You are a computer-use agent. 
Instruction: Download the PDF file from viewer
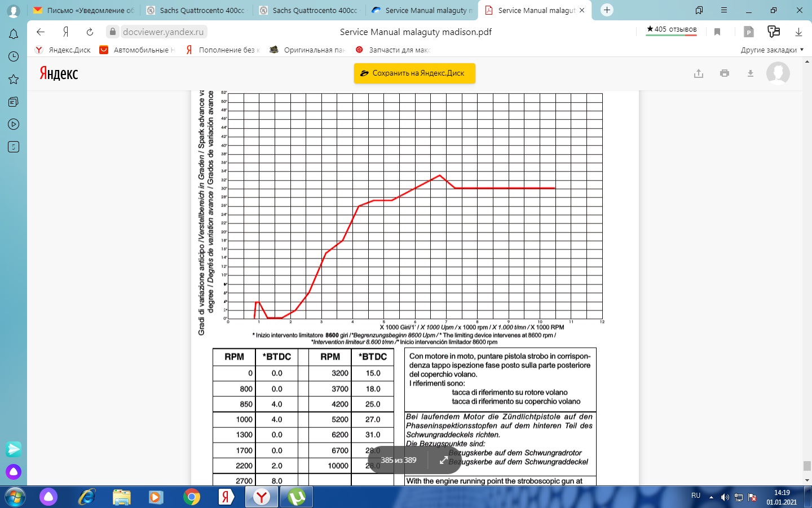click(750, 73)
